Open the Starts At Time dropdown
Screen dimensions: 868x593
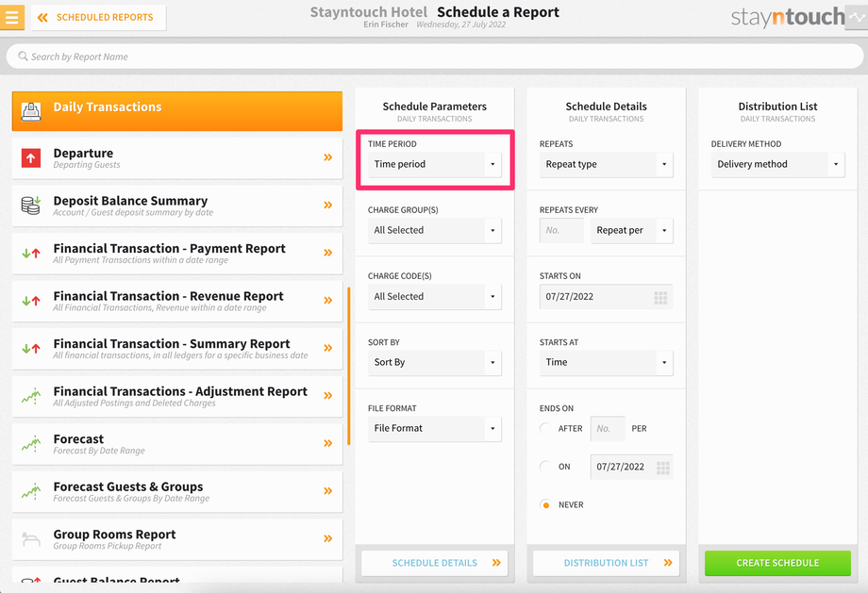[x=606, y=362]
